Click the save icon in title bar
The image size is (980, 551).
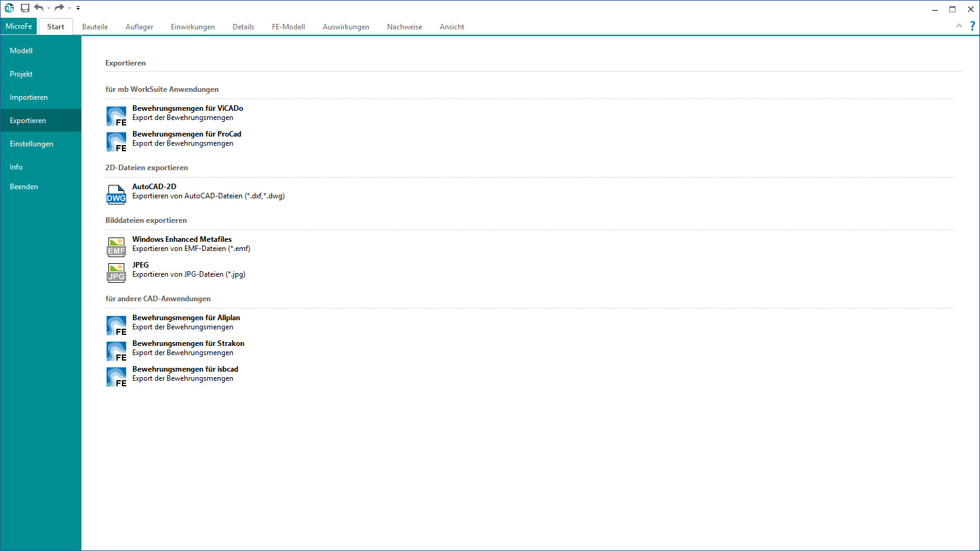point(25,8)
